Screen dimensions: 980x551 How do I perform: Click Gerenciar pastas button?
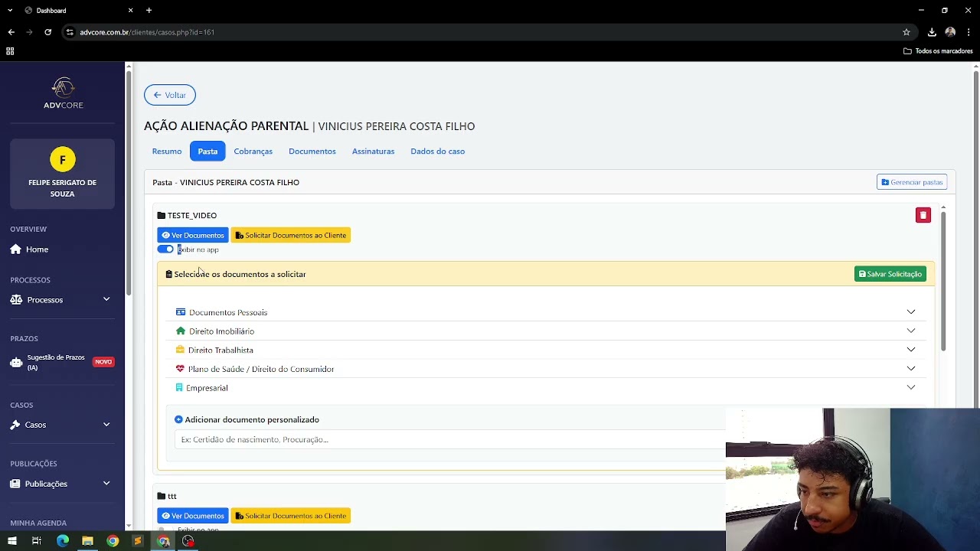(x=912, y=182)
